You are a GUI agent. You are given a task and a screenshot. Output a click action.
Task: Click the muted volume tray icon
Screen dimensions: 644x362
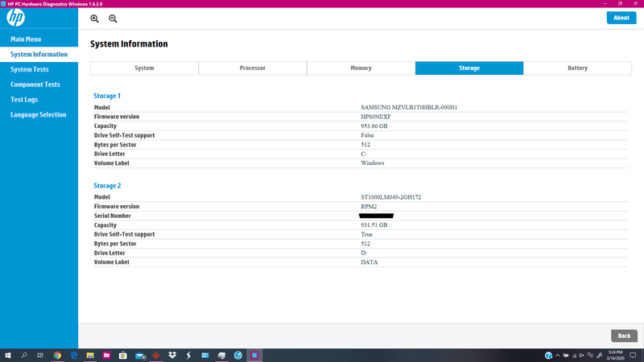[x=581, y=356]
